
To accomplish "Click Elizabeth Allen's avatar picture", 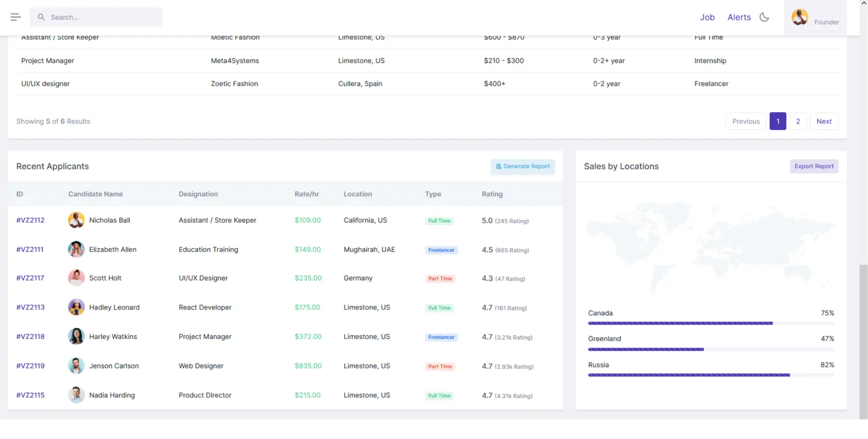I will 76,249.
